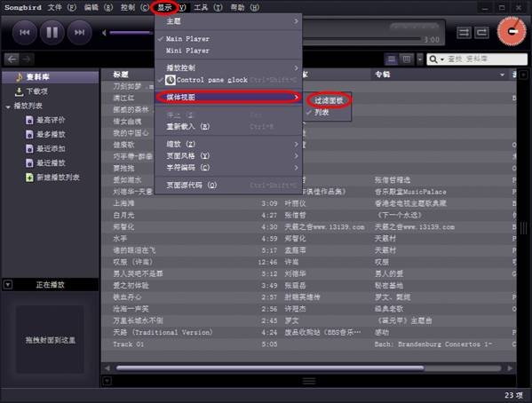Pause playback with the pause button
The height and width of the screenshot is (403, 532).
tap(52, 33)
